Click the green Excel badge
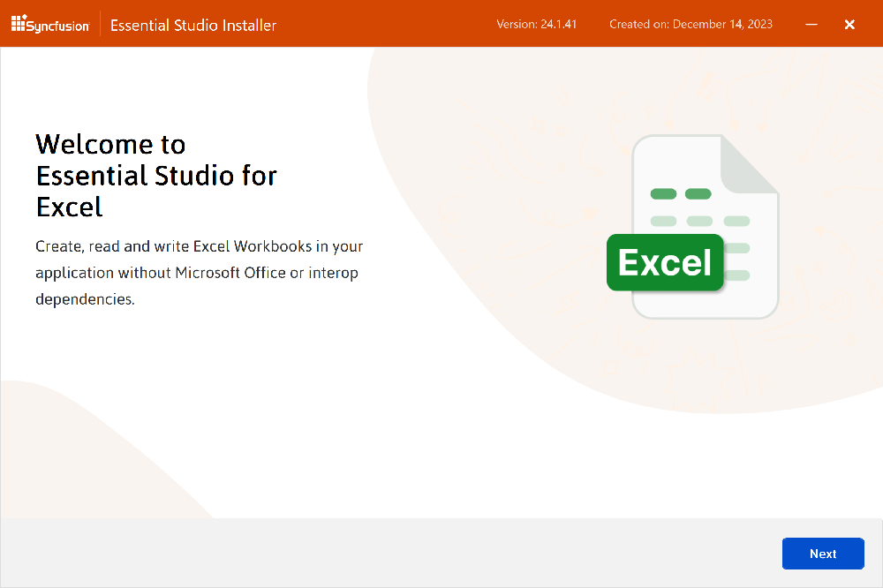The width and height of the screenshot is (883, 588). 665,263
